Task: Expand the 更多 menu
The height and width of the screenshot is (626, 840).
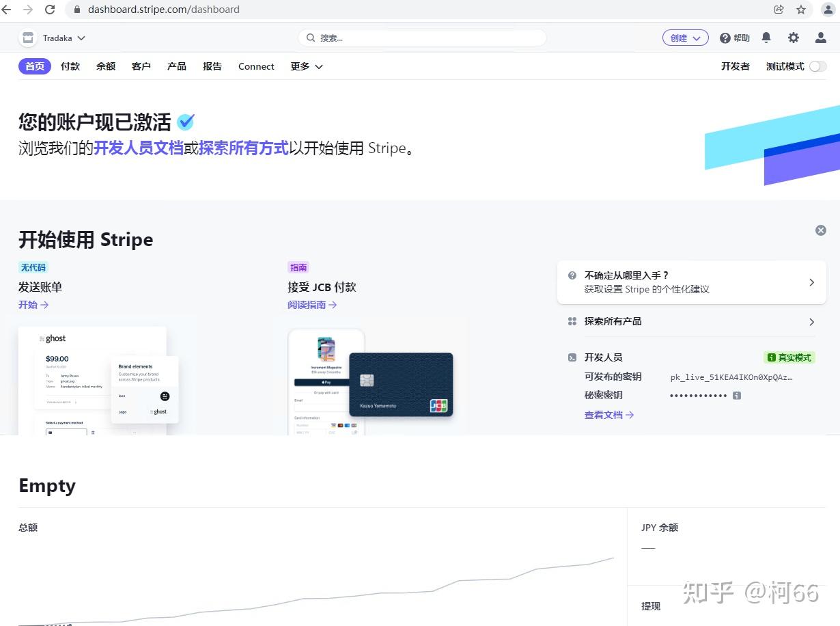Action: [307, 66]
